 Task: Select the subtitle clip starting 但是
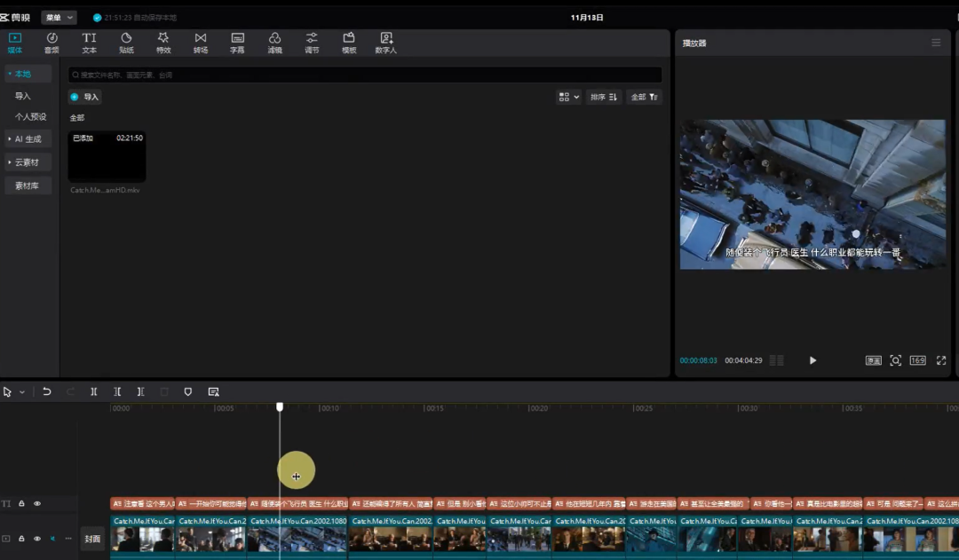coord(460,504)
